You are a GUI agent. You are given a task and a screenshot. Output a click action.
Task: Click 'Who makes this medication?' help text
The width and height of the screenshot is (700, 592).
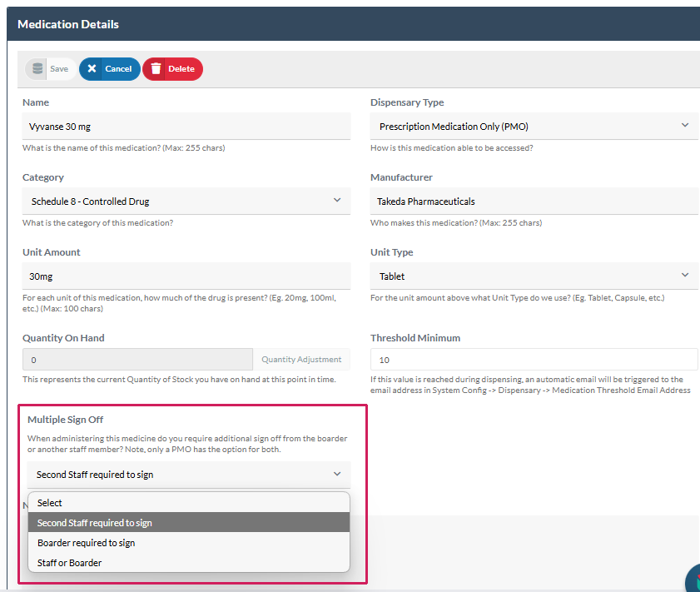(x=456, y=223)
